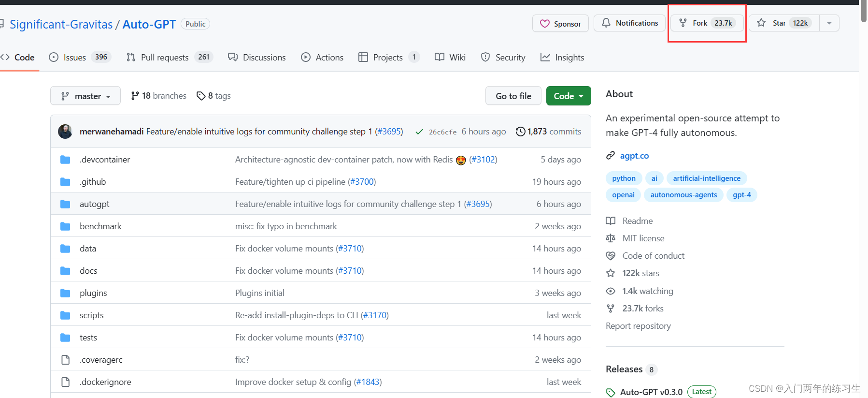Open PR #3102 link in .devcontainer row

pyautogui.click(x=483, y=160)
